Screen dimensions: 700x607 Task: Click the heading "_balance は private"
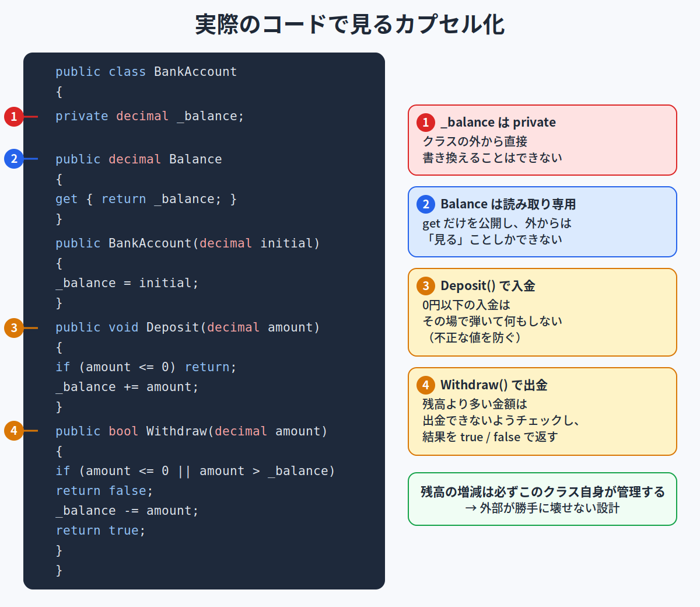[498, 123]
